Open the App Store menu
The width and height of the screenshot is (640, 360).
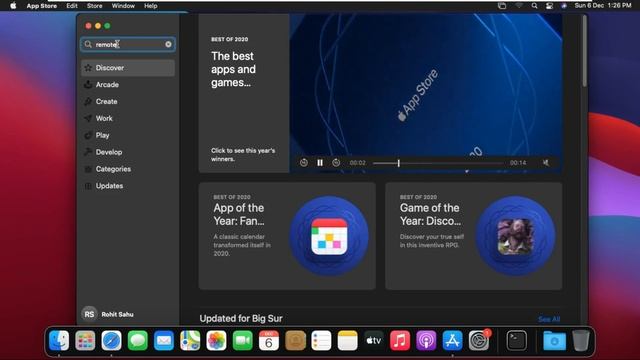tap(42, 6)
